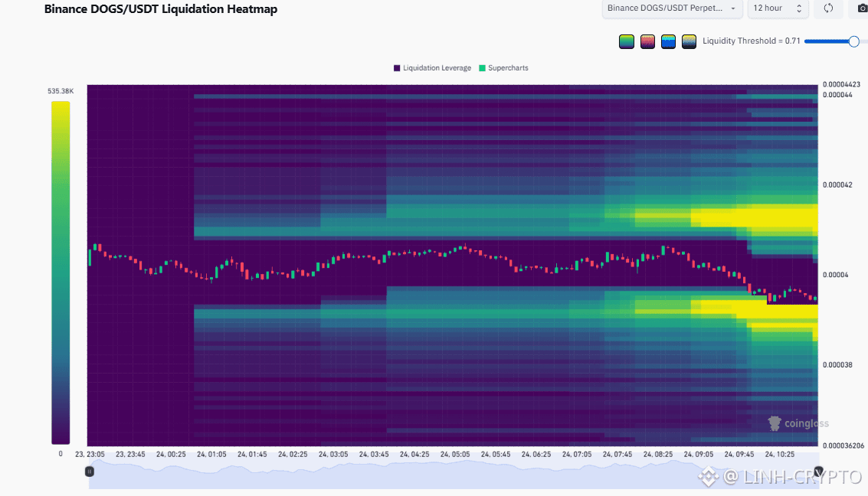
Task: Select the grey-yellow color theme swatch
Action: [x=689, y=41]
